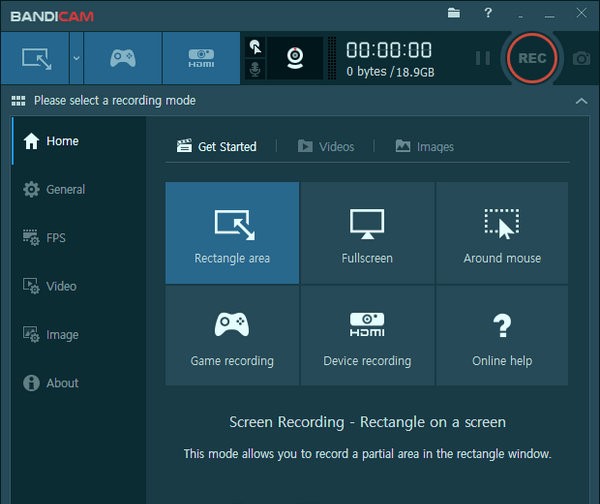Click the recording mode grid icon

[x=18, y=101]
